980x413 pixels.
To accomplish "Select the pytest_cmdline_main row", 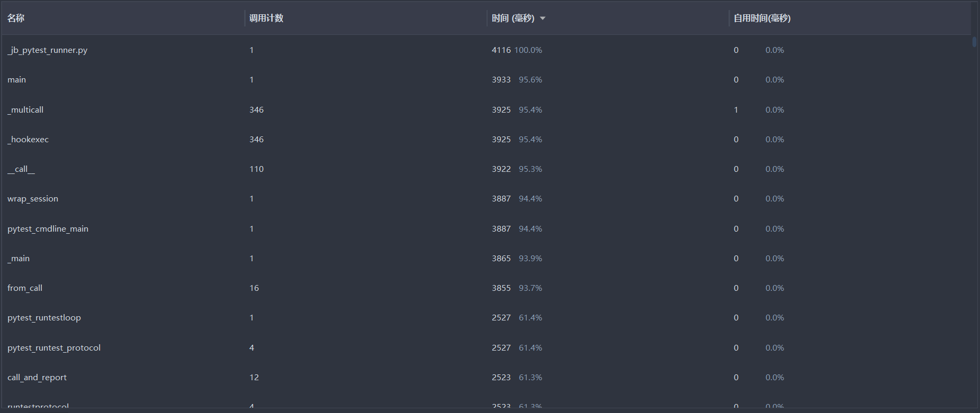I will point(48,229).
